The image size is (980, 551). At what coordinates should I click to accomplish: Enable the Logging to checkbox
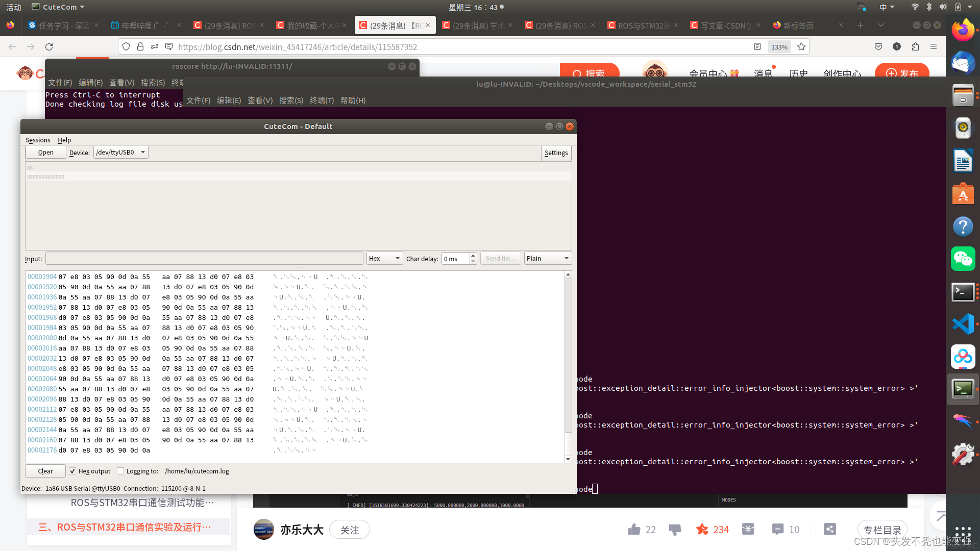(x=120, y=470)
